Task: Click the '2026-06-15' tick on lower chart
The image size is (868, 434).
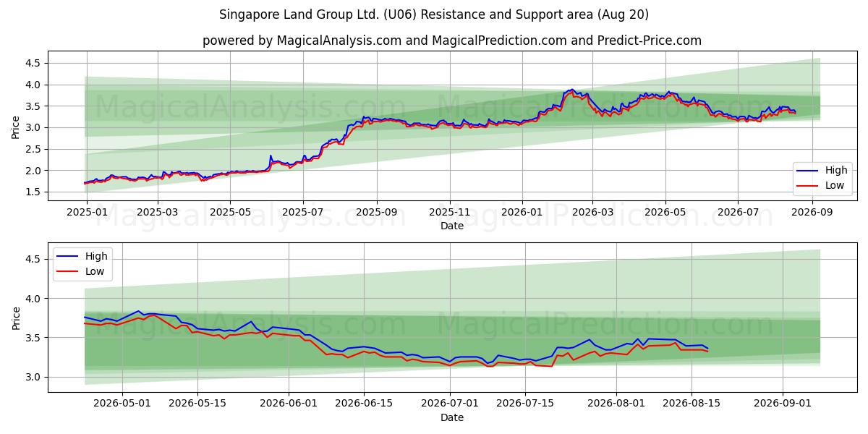Action: tap(365, 404)
